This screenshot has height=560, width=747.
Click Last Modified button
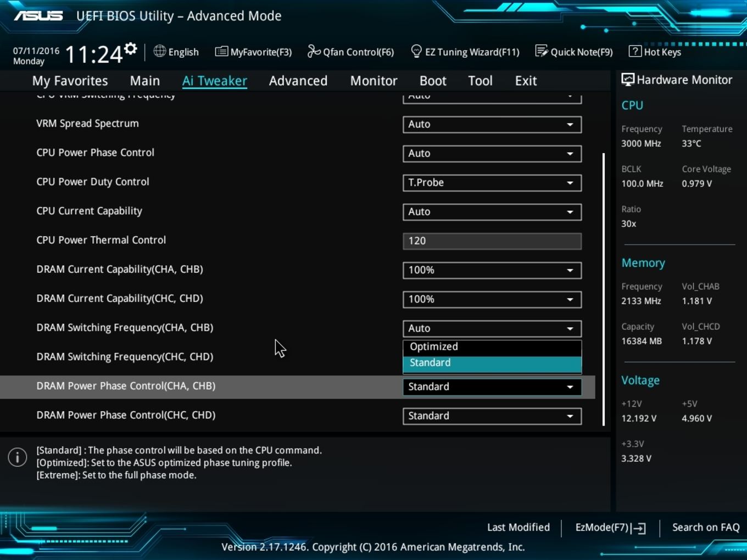(519, 527)
